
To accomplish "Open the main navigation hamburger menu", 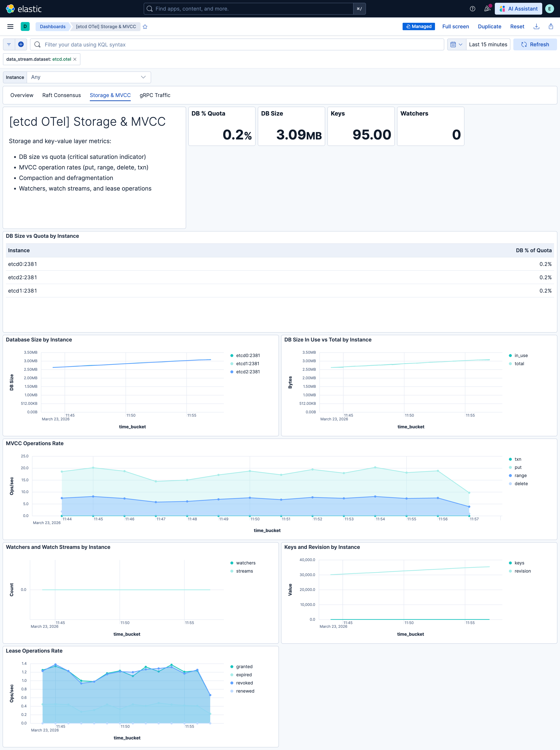I will (10, 26).
